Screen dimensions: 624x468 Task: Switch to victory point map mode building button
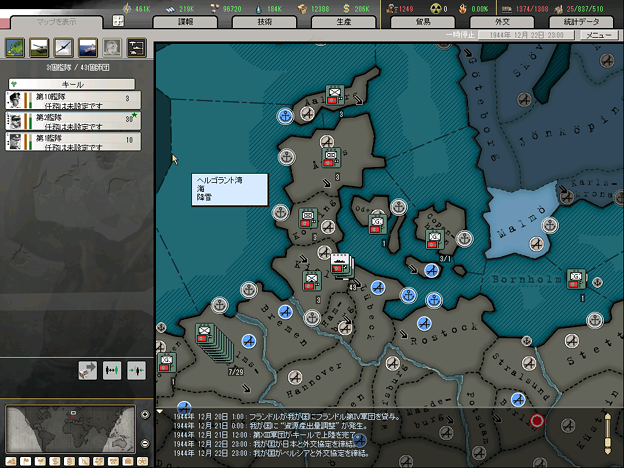[128, 461]
